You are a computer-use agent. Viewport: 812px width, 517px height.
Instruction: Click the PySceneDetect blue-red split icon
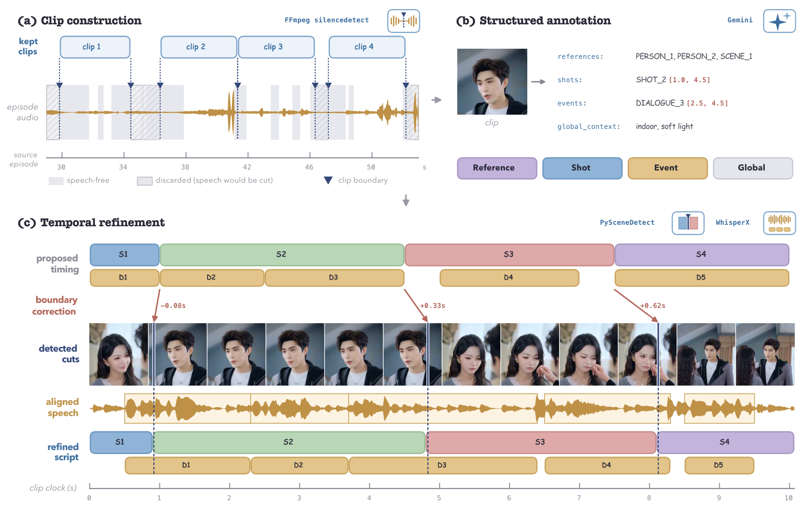[688, 223]
